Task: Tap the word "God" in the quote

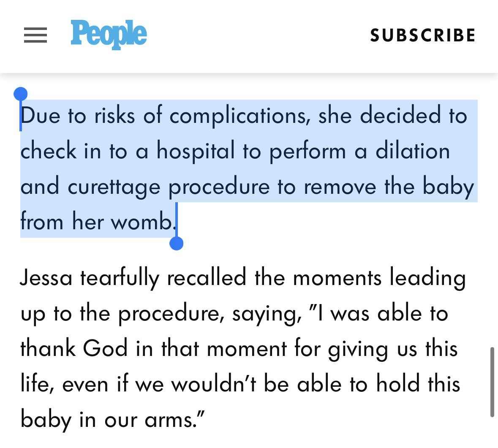Action: point(105,349)
